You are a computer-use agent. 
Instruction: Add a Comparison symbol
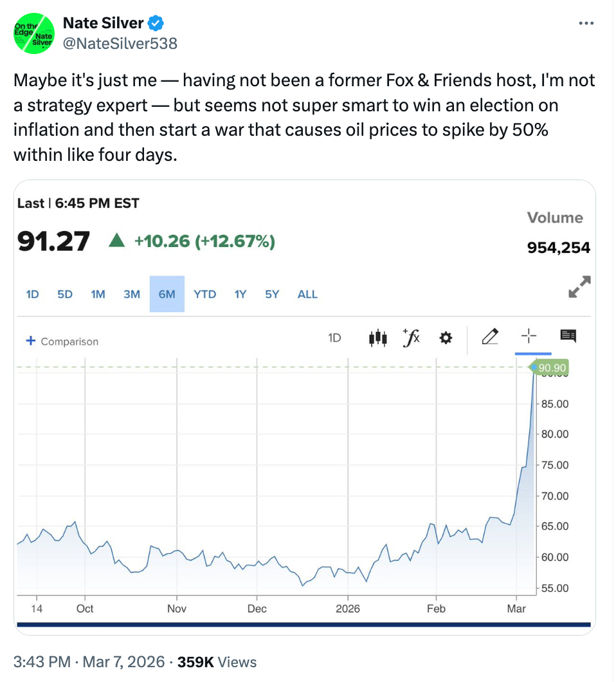coord(62,341)
